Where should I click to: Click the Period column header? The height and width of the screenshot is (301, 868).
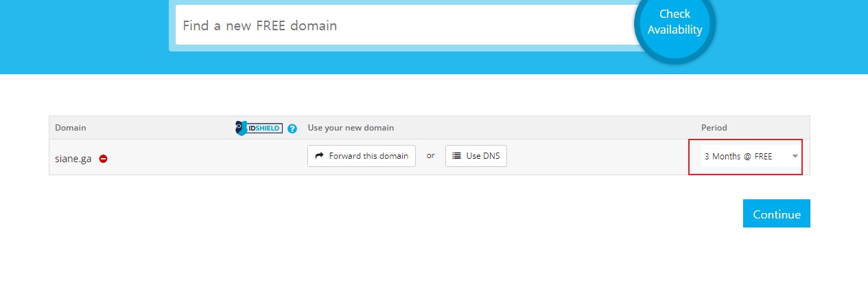714,128
